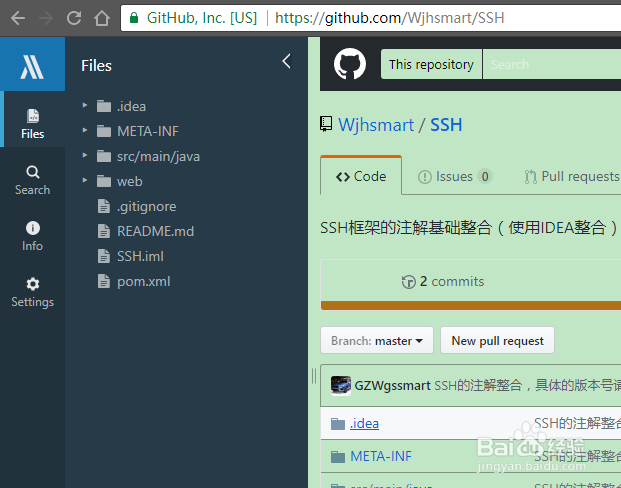621x488 pixels.
Task: Click the This repository search scope
Action: (x=431, y=64)
